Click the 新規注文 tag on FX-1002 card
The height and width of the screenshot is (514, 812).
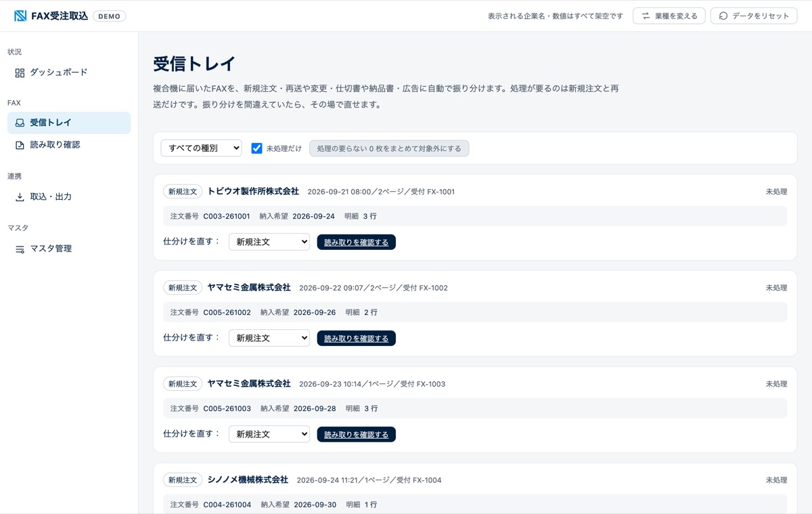pos(183,288)
